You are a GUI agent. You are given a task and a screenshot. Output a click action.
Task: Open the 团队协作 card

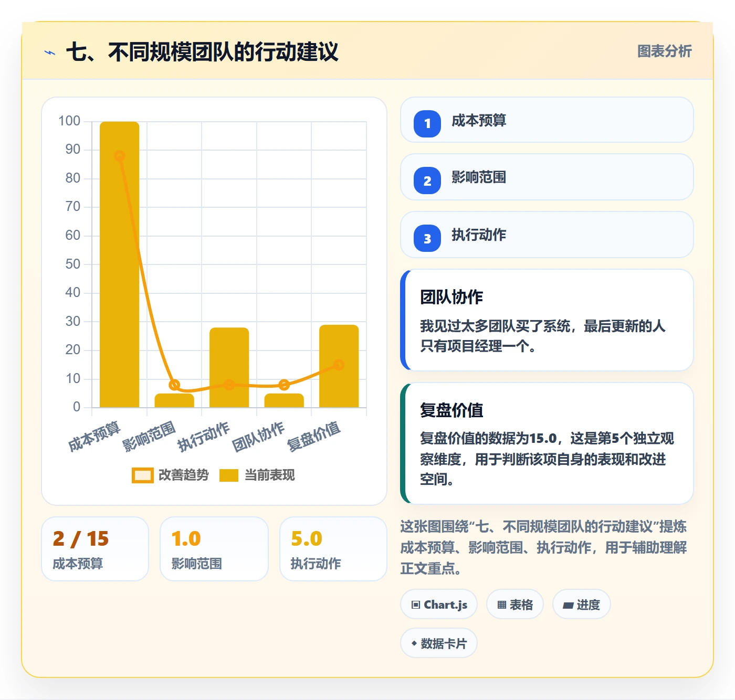(547, 320)
